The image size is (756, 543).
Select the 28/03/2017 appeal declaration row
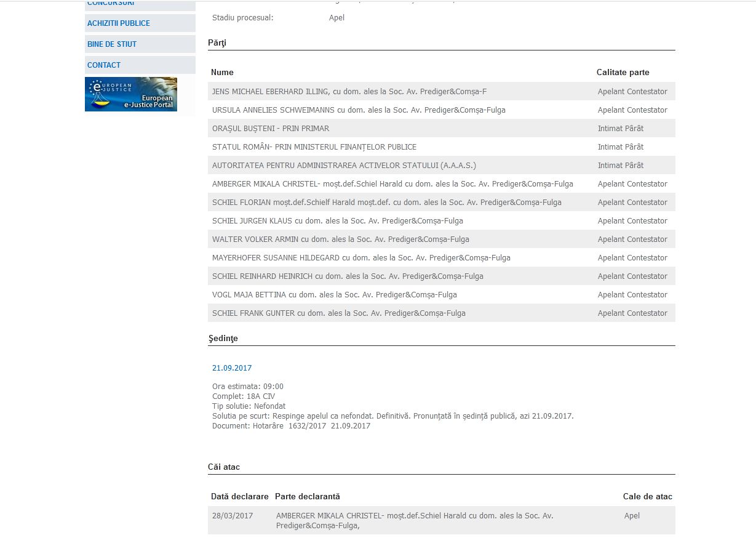[x=441, y=520]
